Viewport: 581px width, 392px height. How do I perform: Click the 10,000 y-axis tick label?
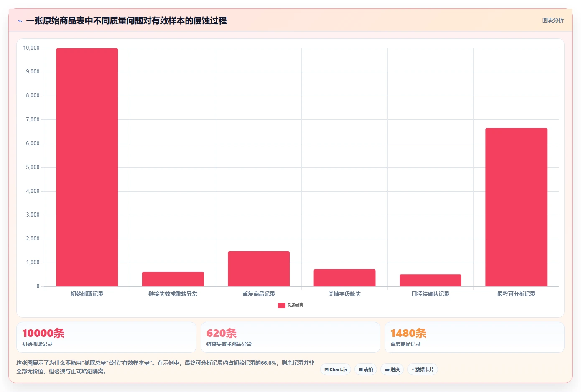point(31,48)
